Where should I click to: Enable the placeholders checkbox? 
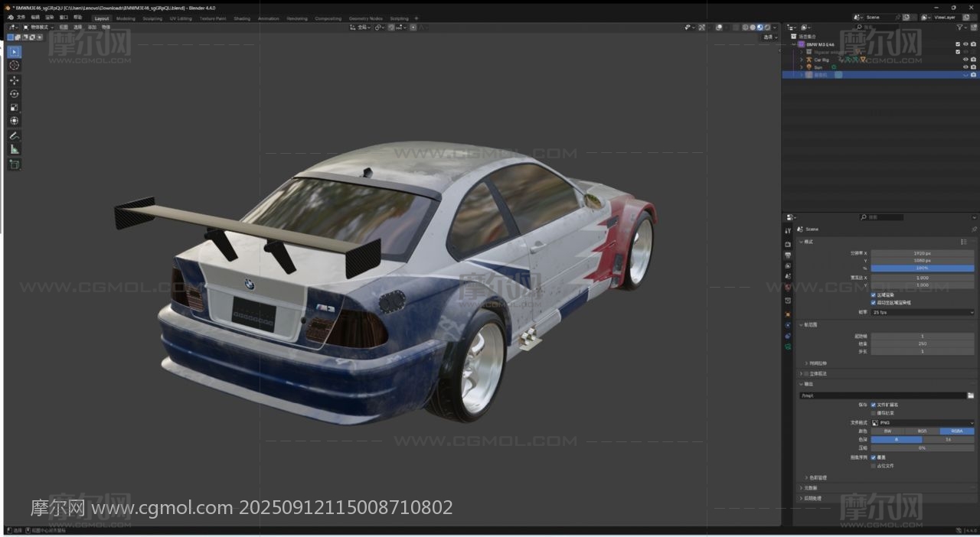(874, 465)
